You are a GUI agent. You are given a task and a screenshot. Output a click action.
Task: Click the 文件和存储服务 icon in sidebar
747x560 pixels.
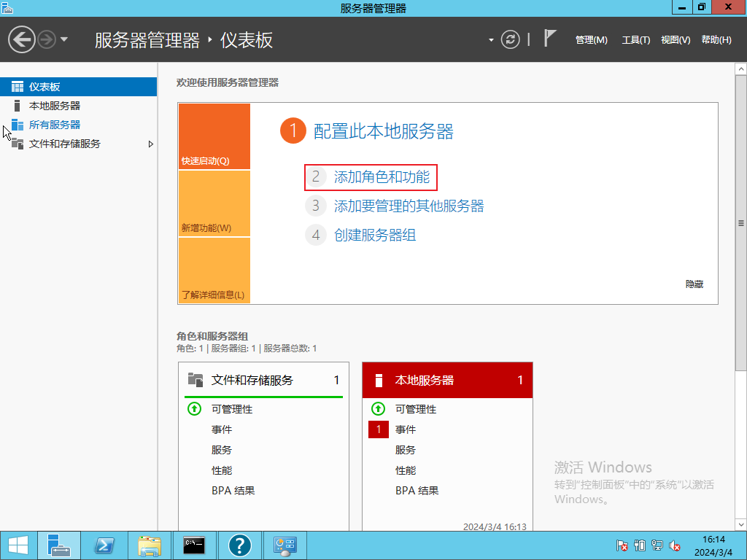[18, 144]
